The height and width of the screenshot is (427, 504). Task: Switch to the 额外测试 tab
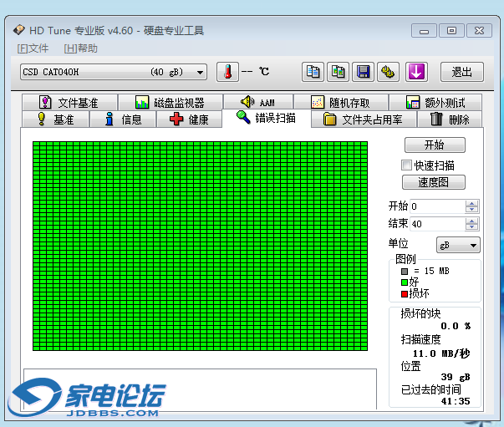pos(435,103)
